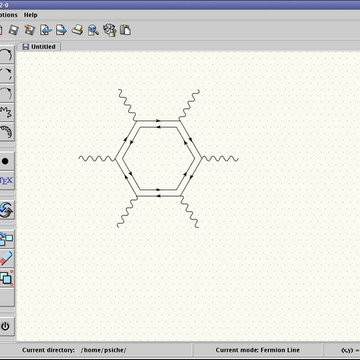Select the TeX text label tool

(6, 181)
